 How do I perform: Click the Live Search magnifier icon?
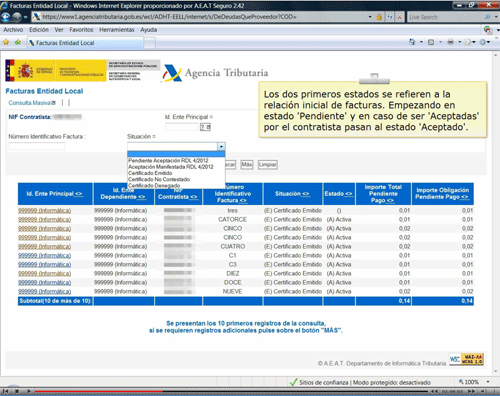488,17
